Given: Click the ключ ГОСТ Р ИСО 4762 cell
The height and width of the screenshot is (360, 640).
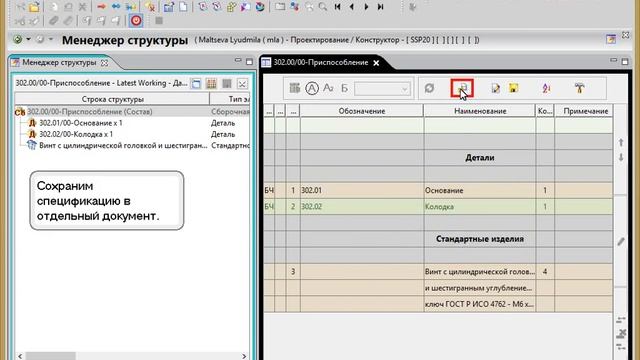Looking at the screenshot, I should (x=480, y=304).
